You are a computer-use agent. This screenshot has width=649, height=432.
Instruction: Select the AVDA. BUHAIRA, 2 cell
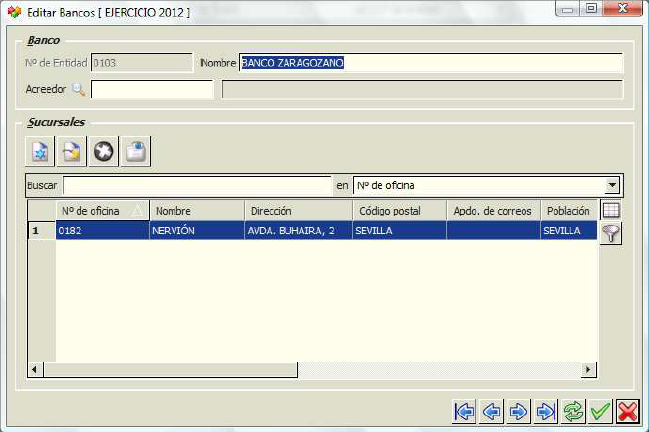[x=298, y=230]
